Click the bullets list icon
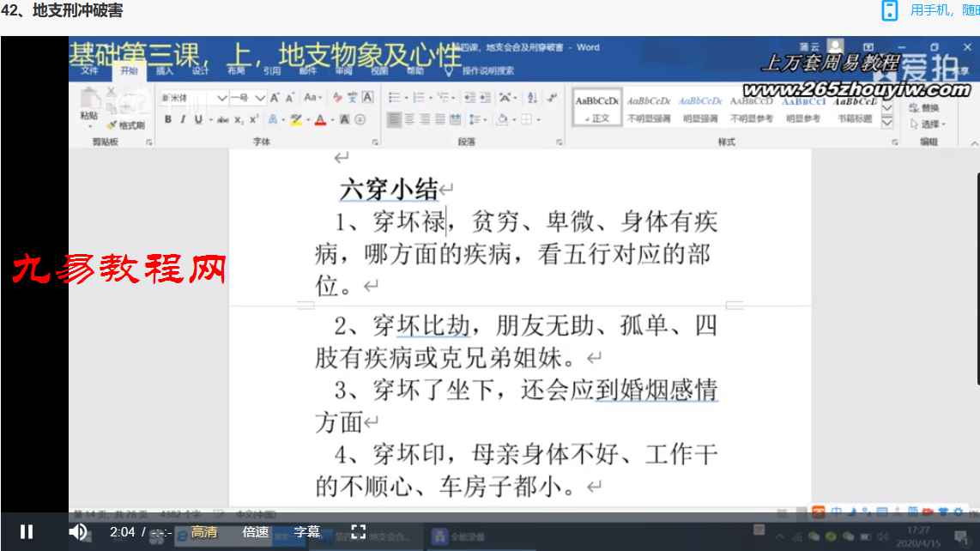 (x=395, y=98)
